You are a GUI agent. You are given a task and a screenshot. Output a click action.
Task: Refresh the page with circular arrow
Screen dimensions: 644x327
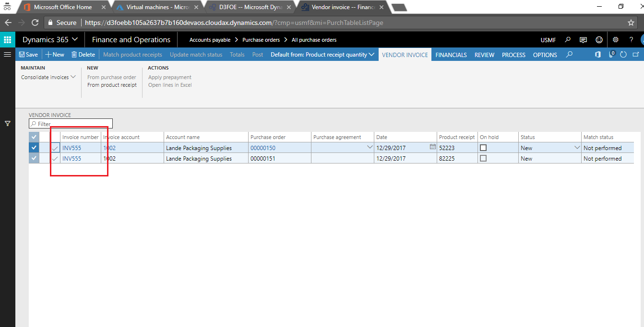pyautogui.click(x=623, y=55)
